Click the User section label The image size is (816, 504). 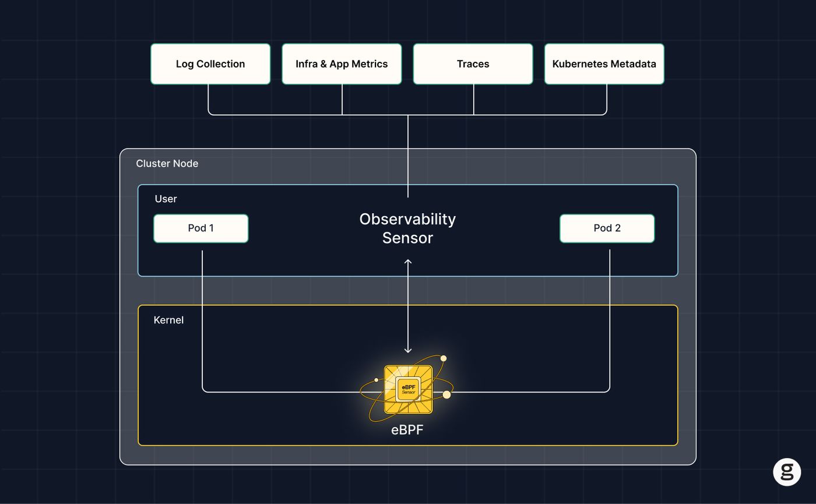166,199
